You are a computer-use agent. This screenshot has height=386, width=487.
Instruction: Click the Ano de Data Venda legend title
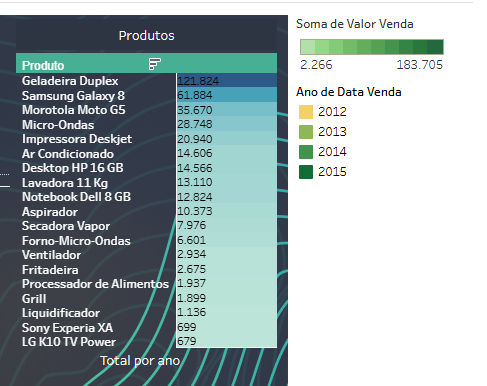pyautogui.click(x=349, y=92)
